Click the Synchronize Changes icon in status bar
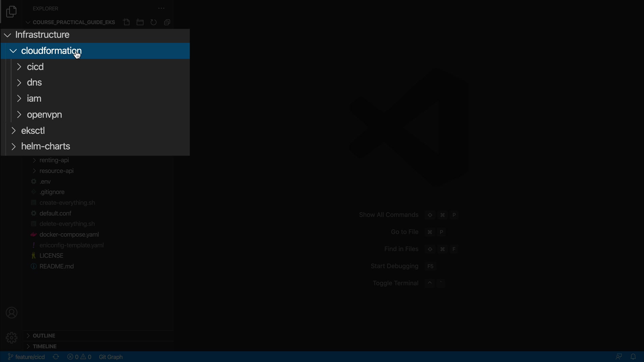The image size is (644, 362). (56, 357)
